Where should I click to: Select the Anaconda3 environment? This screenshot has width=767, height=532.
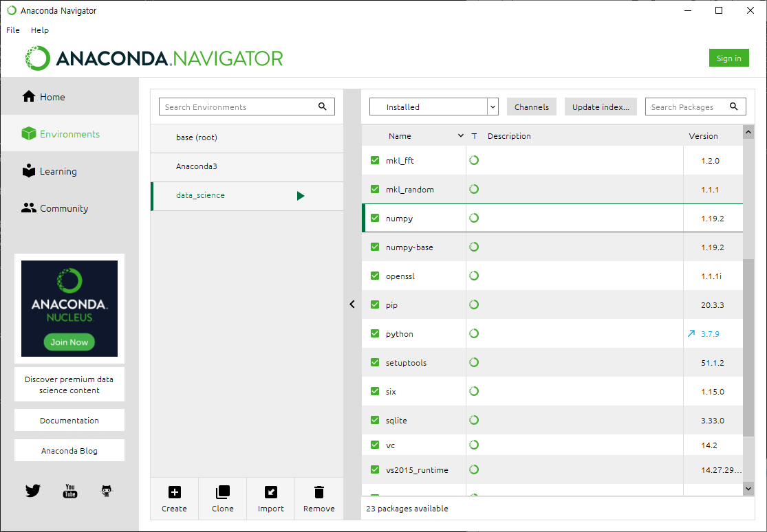click(247, 166)
